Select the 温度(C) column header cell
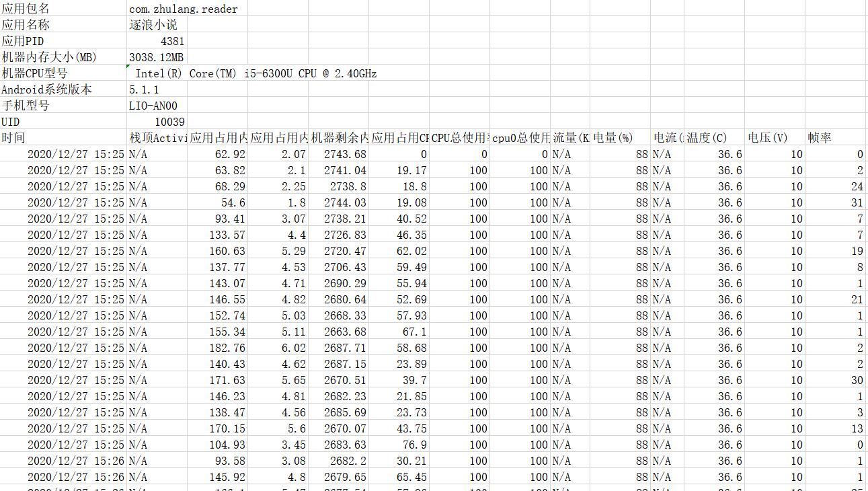This screenshot has width=868, height=491. click(714, 138)
